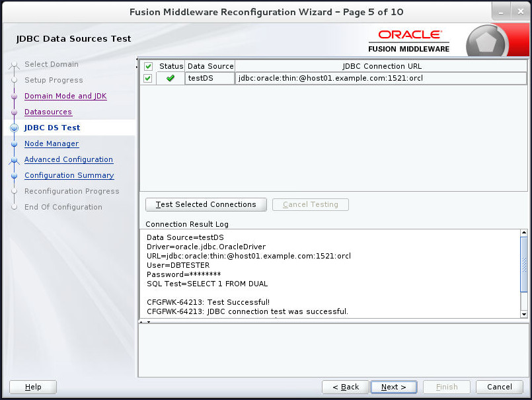Viewport: 532px width, 400px height.
Task: Open the Datasources step
Action: (48, 112)
